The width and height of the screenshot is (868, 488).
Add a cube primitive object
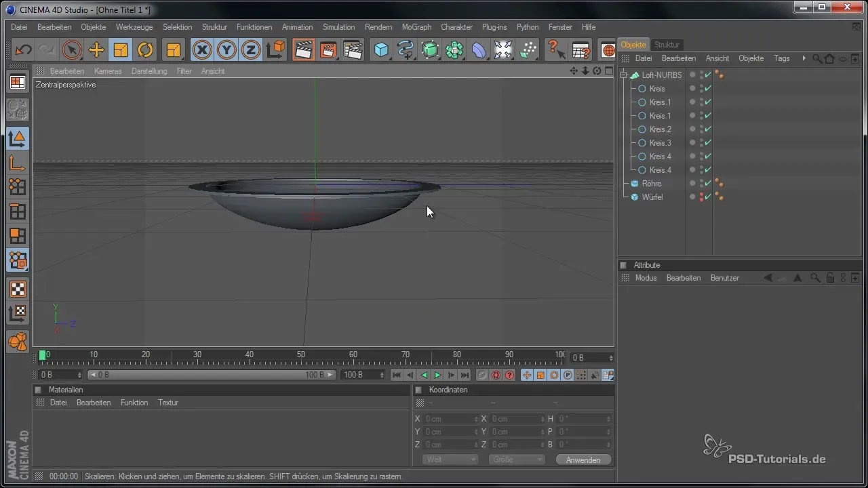[382, 49]
